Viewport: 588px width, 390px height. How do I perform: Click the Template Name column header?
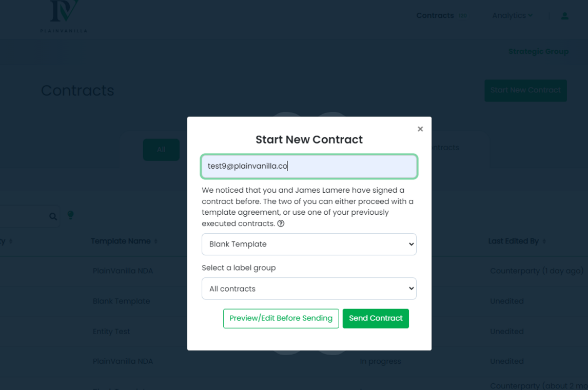[x=121, y=241]
